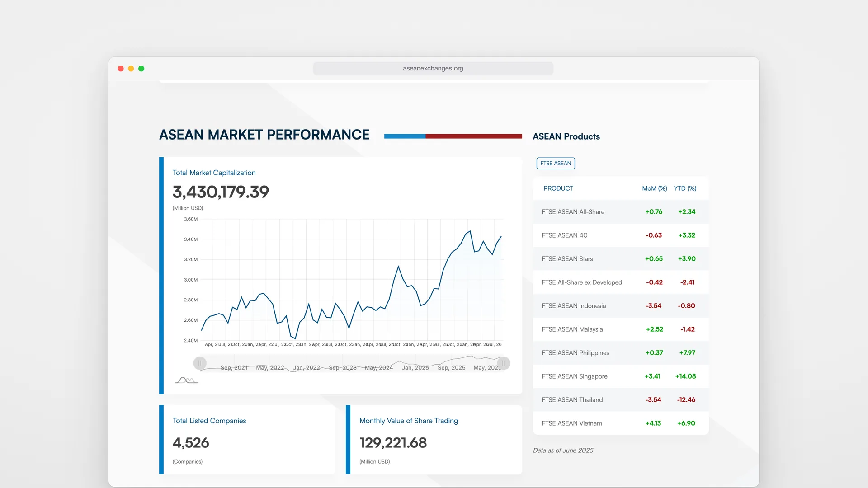868x488 pixels.
Task: Select the FTSE ASEAN 40 row
Action: (621, 235)
